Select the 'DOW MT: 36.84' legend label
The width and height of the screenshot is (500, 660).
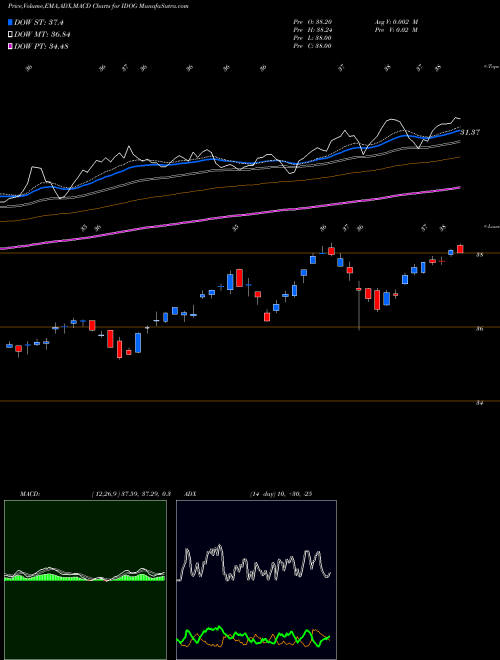pos(41,35)
